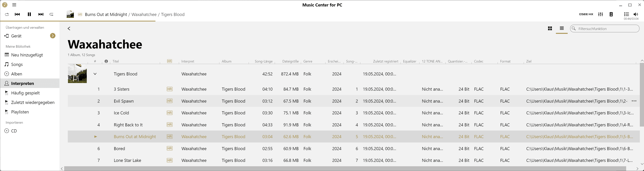
Task: Open the equalizer settings icon
Action: 601,14
